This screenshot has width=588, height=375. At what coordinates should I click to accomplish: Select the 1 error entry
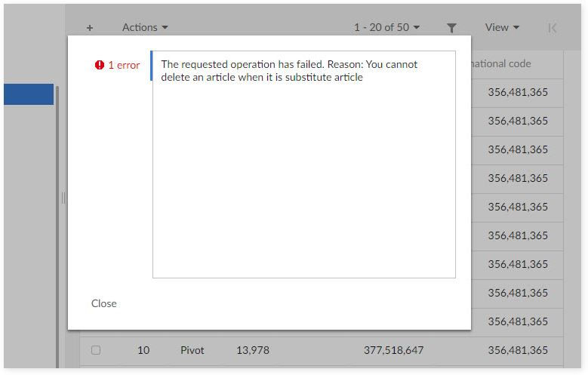pyautogui.click(x=117, y=65)
